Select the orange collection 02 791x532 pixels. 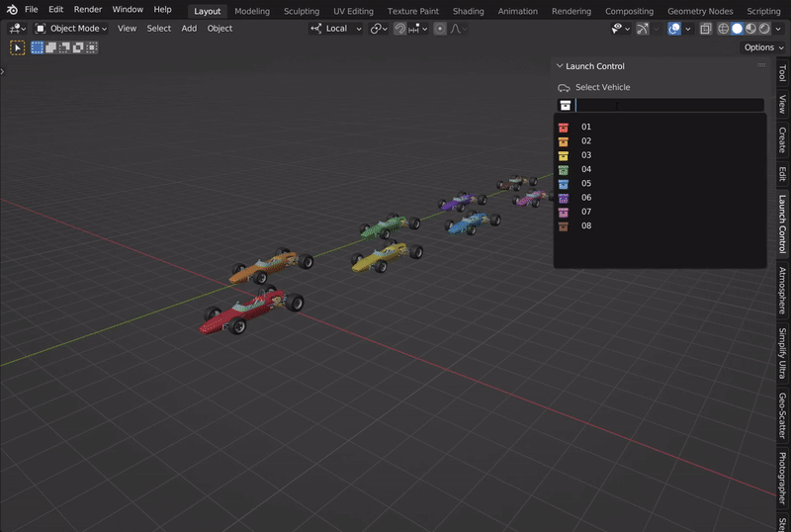pyautogui.click(x=659, y=140)
